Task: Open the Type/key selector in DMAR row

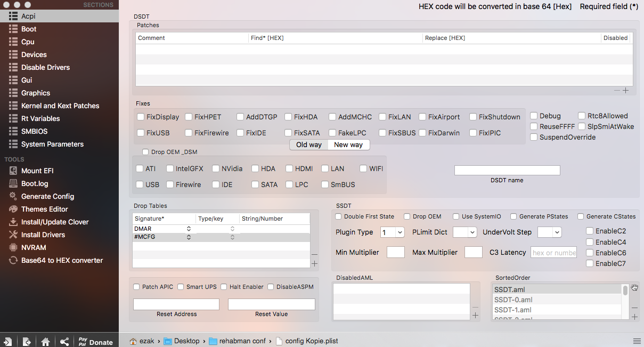Action: (232, 229)
